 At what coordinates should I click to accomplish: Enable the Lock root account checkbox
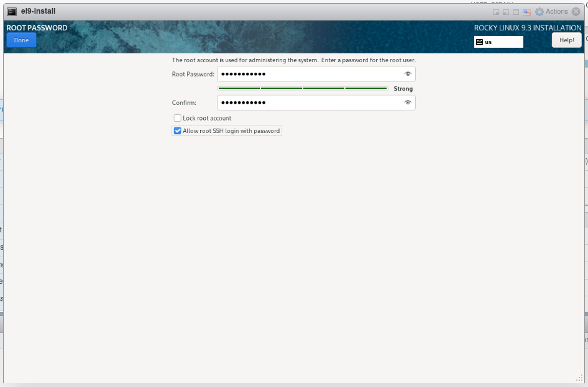177,118
